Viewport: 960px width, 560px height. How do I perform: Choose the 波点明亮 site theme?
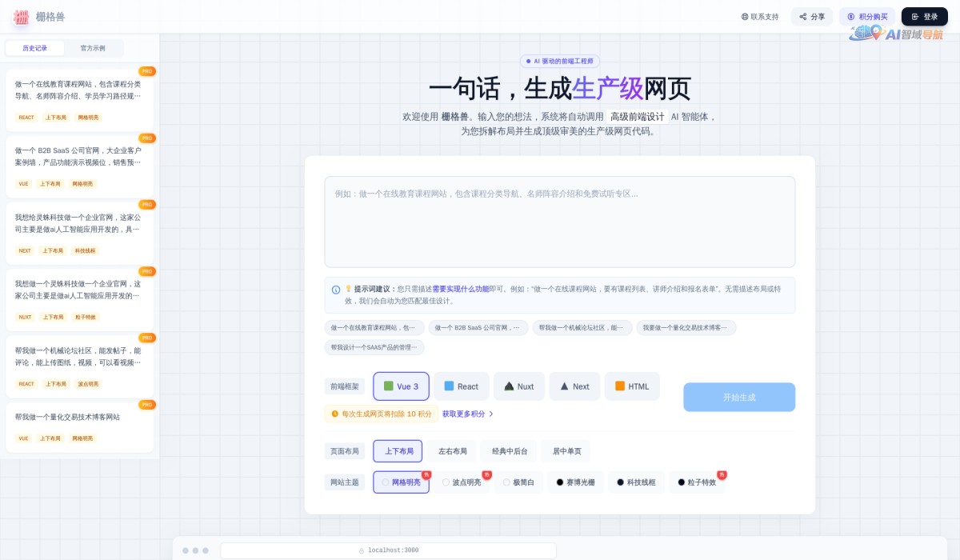tap(462, 482)
